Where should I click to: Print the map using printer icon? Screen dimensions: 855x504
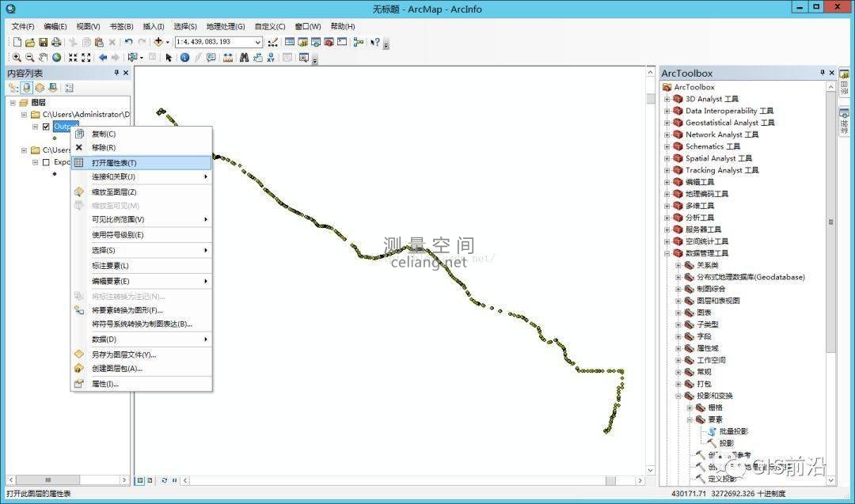point(55,42)
